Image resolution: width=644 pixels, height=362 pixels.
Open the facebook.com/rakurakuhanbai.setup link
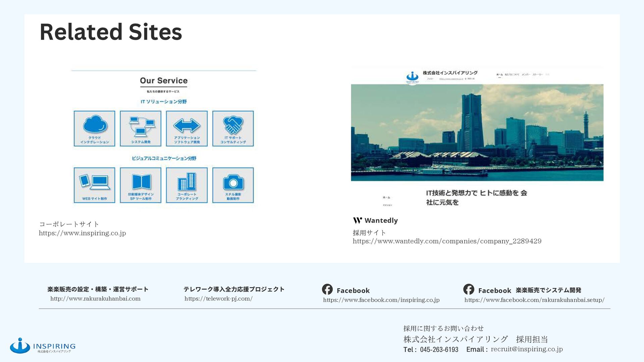coord(534,300)
